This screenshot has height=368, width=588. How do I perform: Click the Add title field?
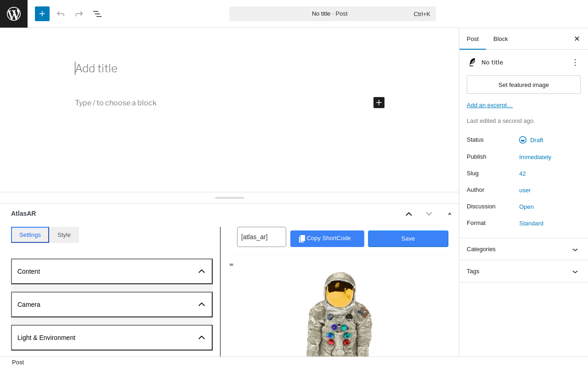coord(230,69)
